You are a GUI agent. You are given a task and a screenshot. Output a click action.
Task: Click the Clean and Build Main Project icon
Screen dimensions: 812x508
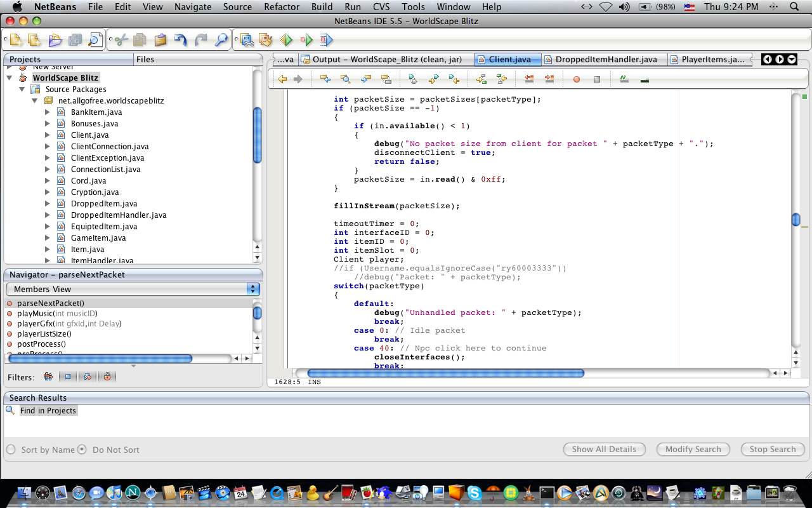(x=266, y=40)
